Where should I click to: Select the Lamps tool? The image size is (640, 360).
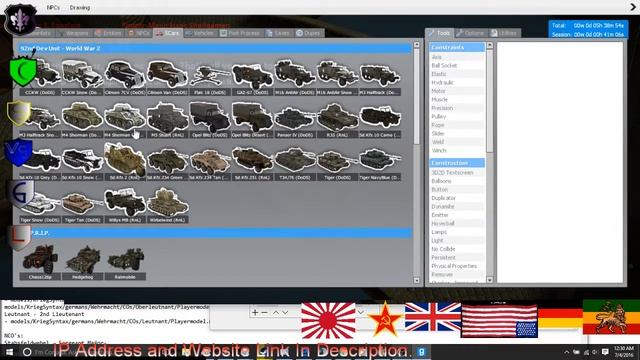pos(457,232)
